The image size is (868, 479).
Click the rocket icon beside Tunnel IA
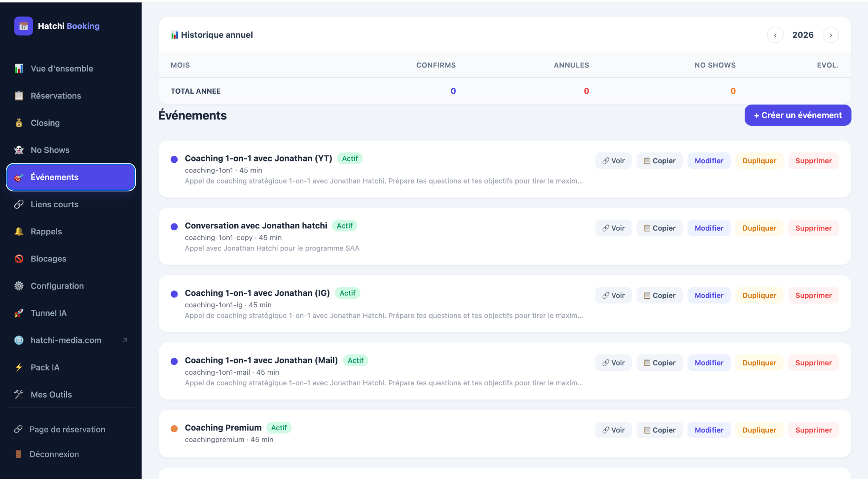(19, 313)
